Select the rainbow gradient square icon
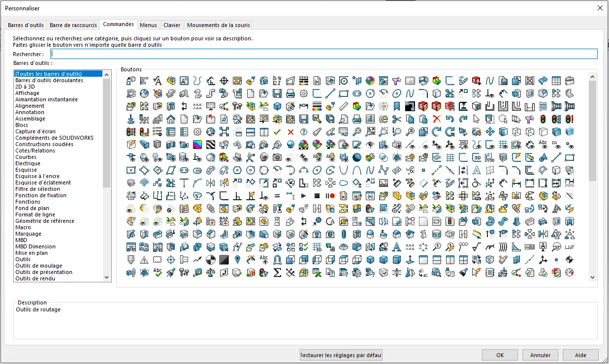The image size is (609, 364). coord(197,145)
